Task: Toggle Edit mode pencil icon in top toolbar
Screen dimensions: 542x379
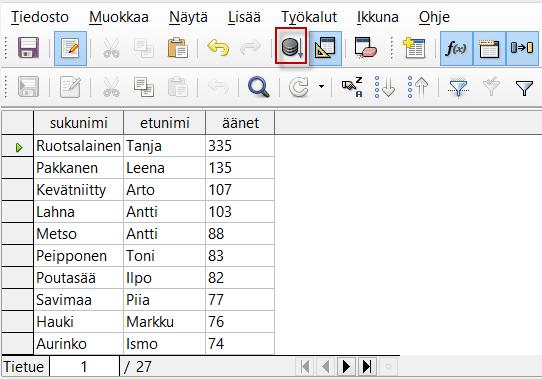Action: tap(70, 48)
